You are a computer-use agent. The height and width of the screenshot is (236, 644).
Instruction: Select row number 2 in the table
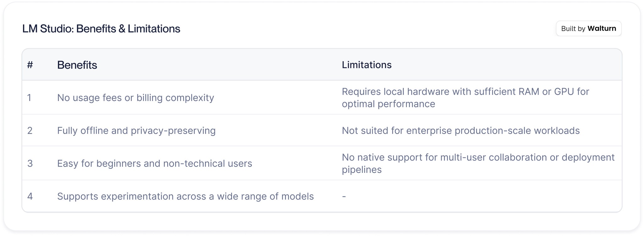[x=30, y=131]
